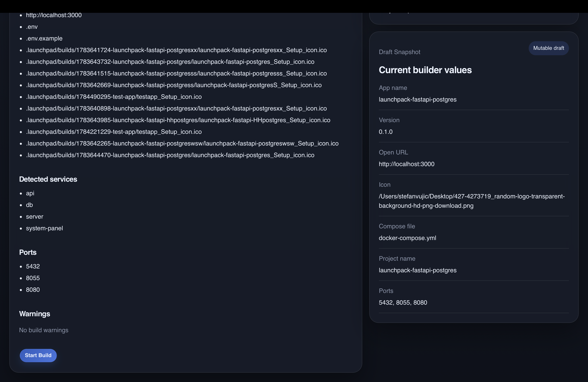
Task: Select the 1784490295 test-app icon path
Action: [114, 97]
